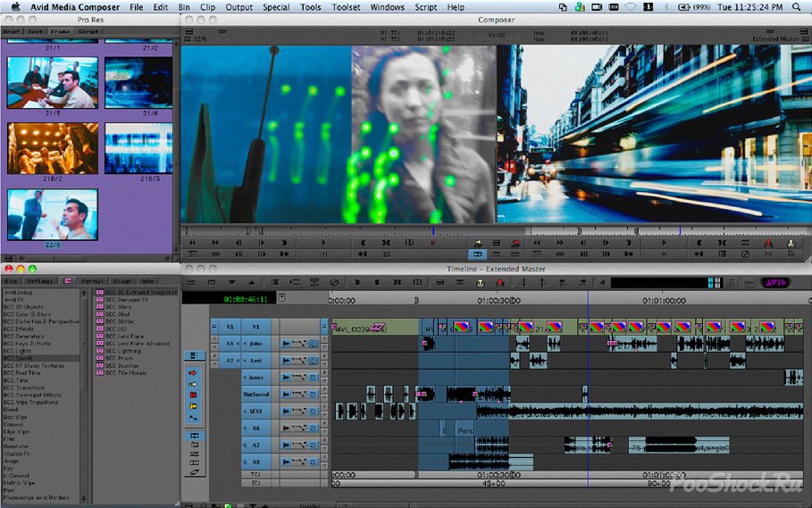
Task: Click Avid logo button in timeline toolbar
Action: [775, 282]
